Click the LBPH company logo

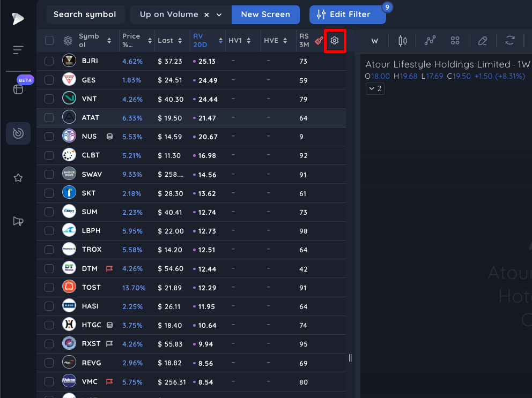coord(69,230)
